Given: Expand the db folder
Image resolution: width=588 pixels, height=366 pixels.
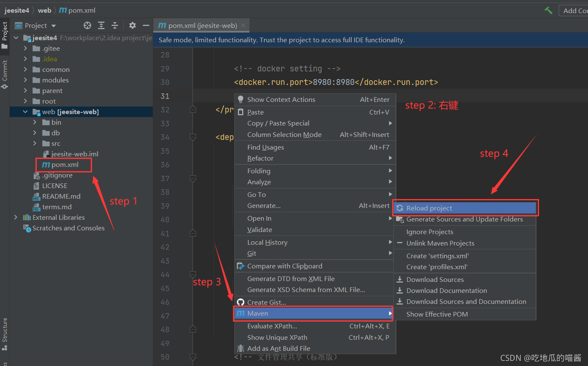Looking at the screenshot, I should tap(35, 133).
